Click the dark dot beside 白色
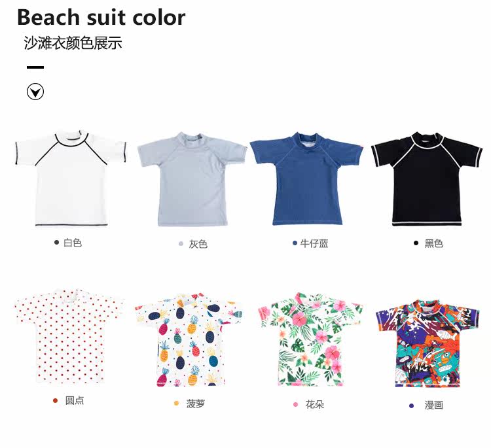This screenshot has height=448, width=491. pos(57,242)
